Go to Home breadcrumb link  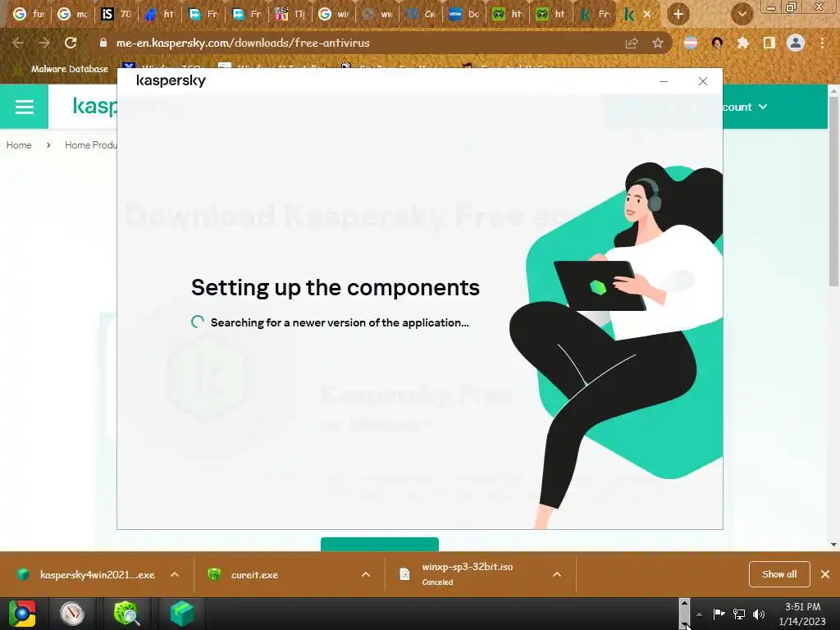19,145
